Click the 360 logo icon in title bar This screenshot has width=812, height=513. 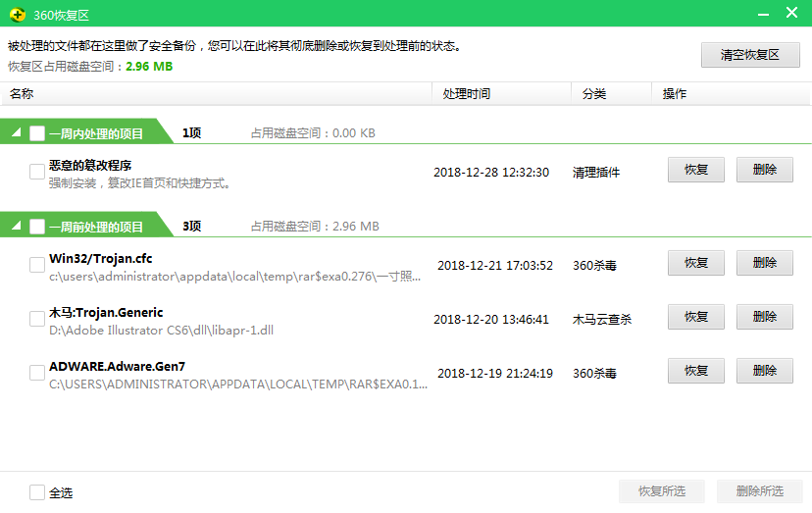[x=18, y=15]
